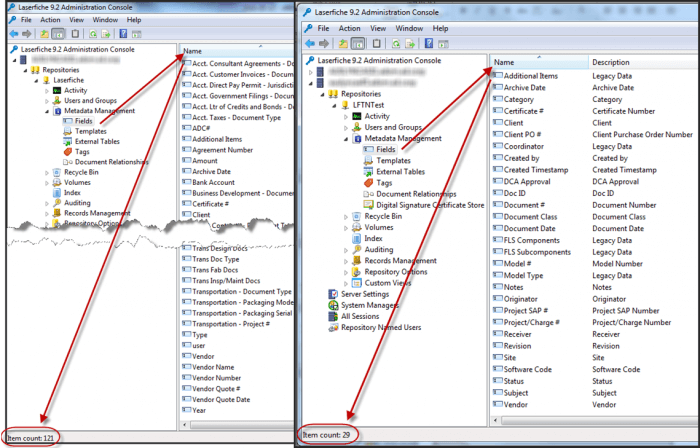Click horizontal scrollbar in right window list
Screen dimensions: 700x448
coord(600,421)
